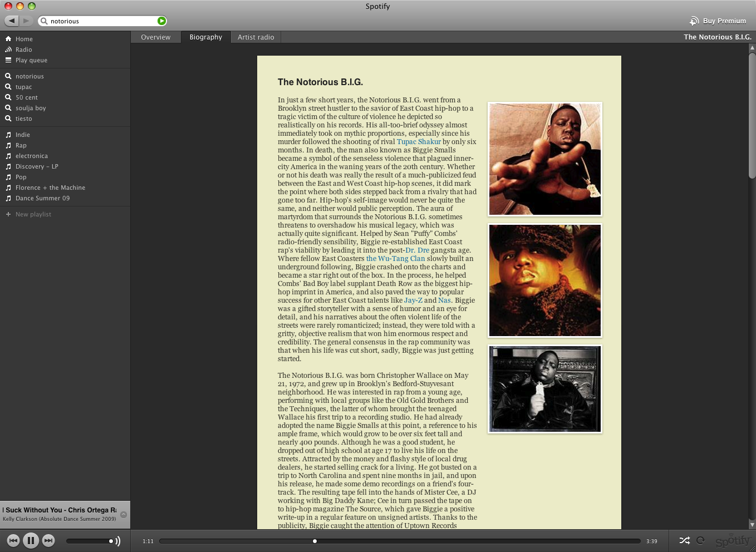Submit search with the green arrow button
The image size is (756, 552).
click(161, 21)
